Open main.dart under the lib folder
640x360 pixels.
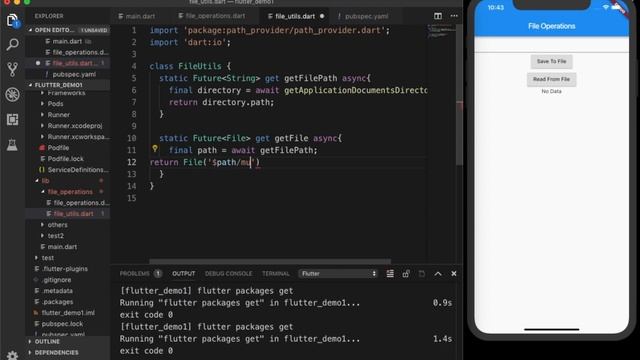62,247
